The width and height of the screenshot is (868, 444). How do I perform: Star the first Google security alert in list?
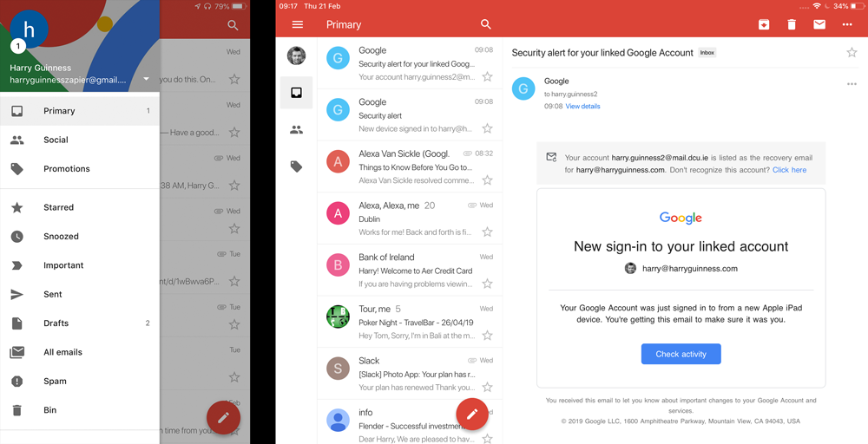(x=487, y=76)
